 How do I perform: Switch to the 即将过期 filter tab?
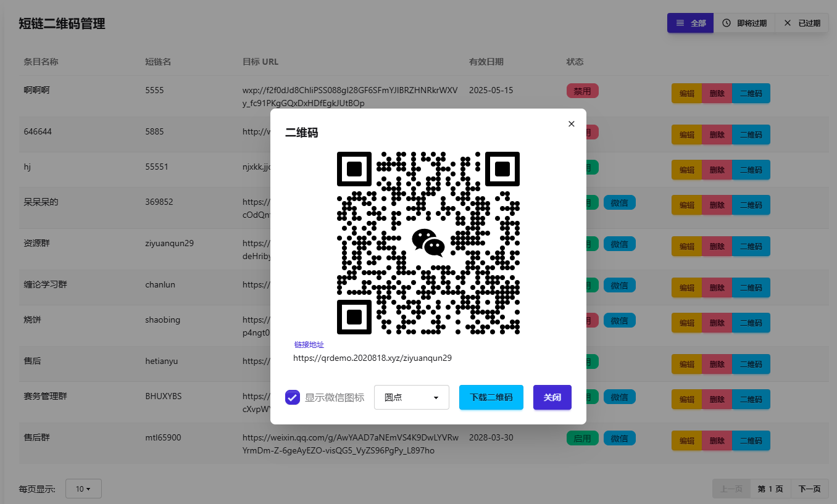pos(744,23)
